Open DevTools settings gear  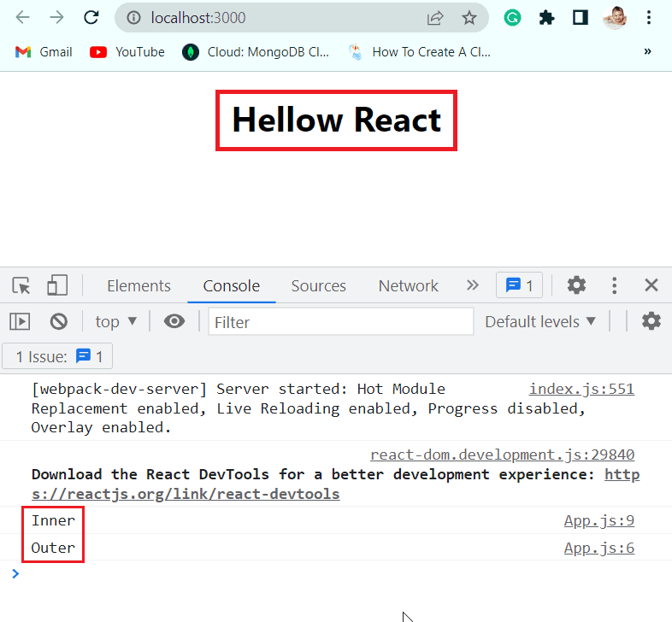[x=576, y=285]
